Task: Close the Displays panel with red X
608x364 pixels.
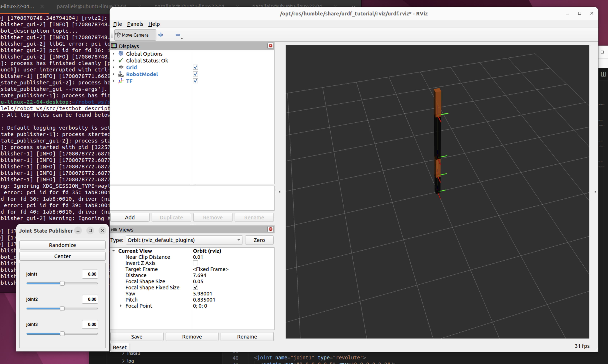Action: (271, 46)
